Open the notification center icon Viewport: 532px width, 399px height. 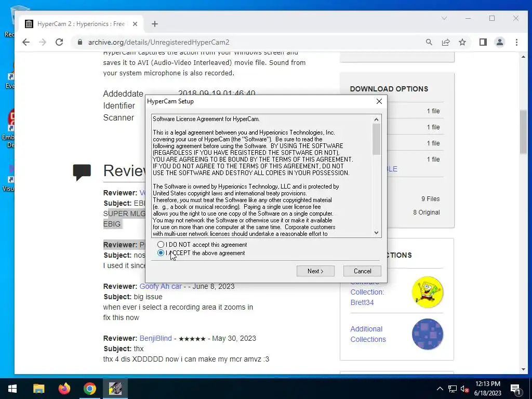tap(515, 389)
